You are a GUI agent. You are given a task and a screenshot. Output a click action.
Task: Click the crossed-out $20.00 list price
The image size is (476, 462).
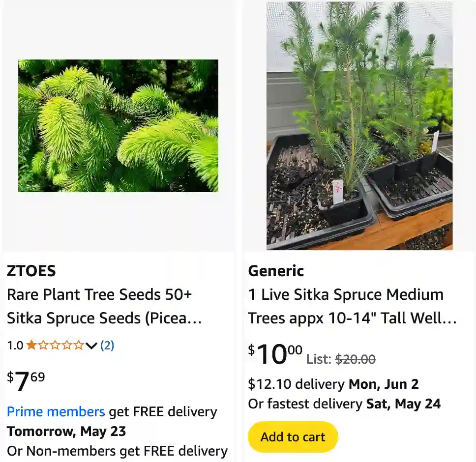click(354, 359)
